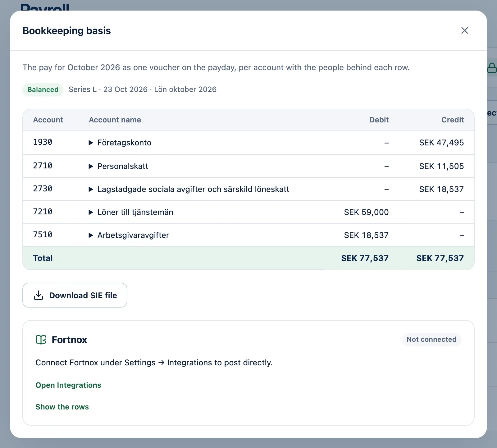This screenshot has width=497, height=448.
Task: Click debit amount SEK 59,000
Action: (x=366, y=212)
